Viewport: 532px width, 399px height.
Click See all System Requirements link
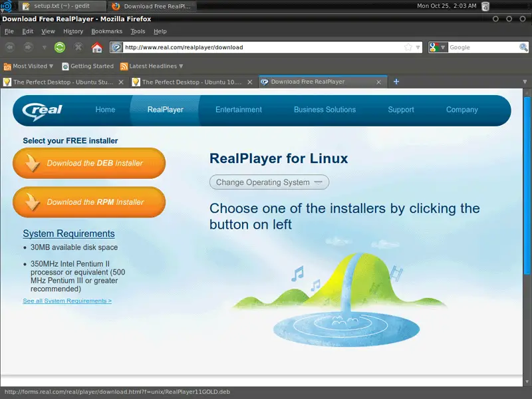[x=67, y=301]
